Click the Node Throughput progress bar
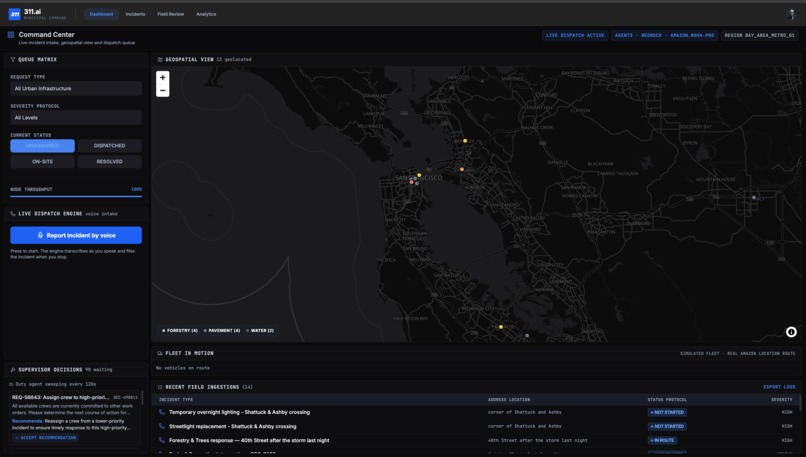 (76, 196)
